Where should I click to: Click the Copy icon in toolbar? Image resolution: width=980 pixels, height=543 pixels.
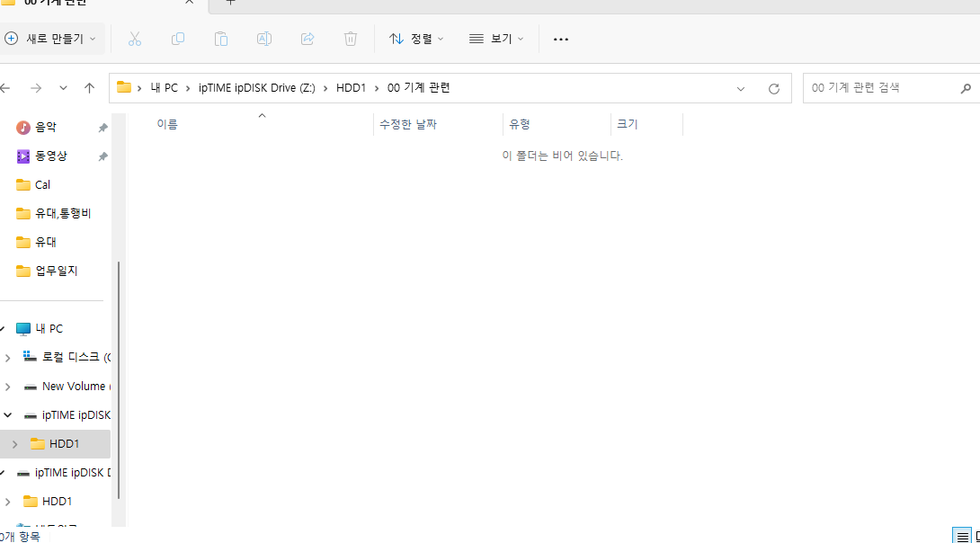click(x=177, y=39)
